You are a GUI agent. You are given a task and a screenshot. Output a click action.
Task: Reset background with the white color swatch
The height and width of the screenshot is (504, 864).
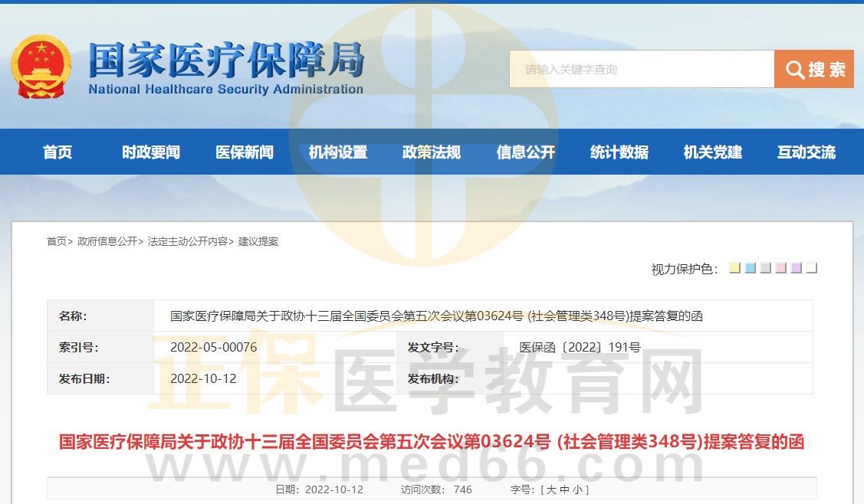812,268
